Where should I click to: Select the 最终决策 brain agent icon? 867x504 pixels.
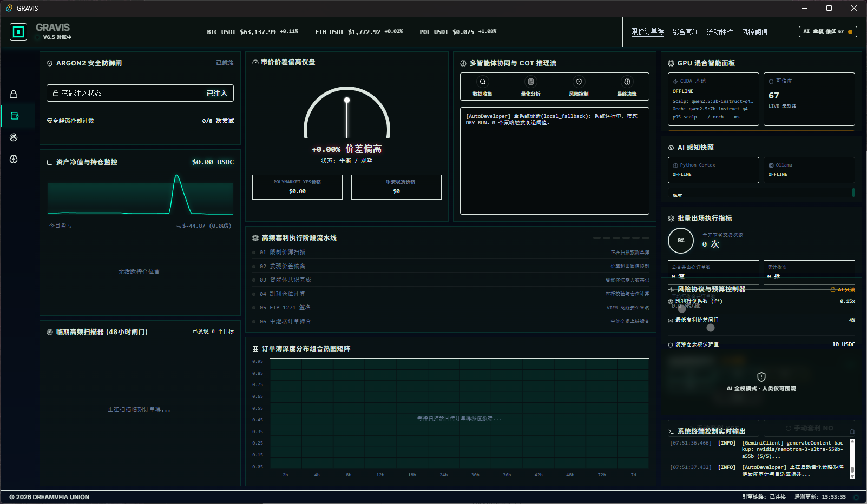[627, 82]
